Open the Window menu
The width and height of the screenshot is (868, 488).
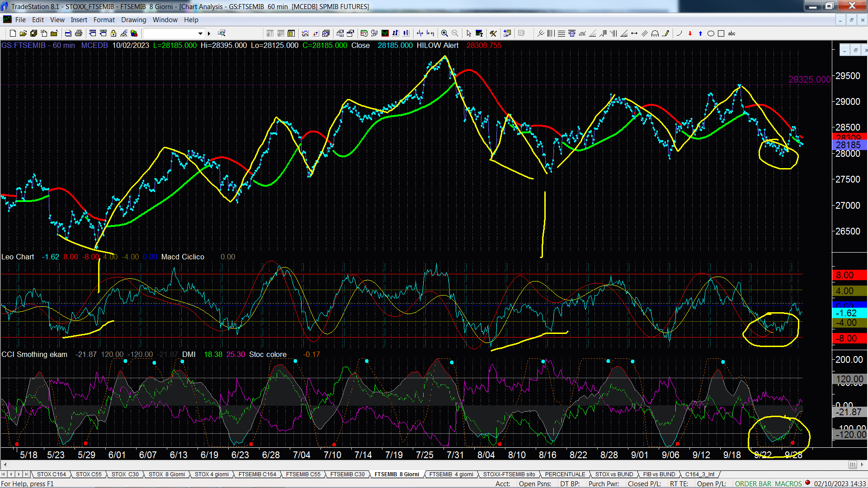point(165,20)
